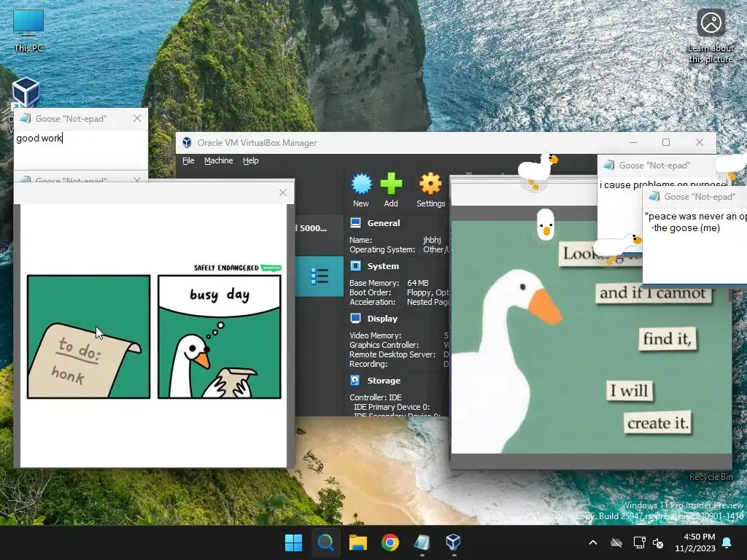Click the 'Graphics Controller:' label

[x=384, y=345]
